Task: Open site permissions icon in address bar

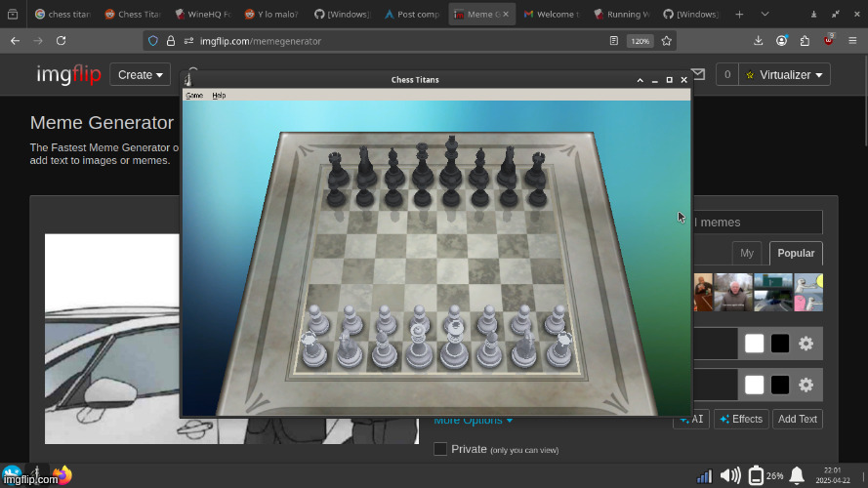Action: tap(188, 41)
